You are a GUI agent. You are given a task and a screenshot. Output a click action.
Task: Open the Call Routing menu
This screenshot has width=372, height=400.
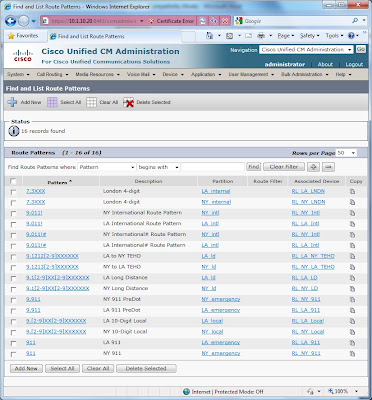52,74
